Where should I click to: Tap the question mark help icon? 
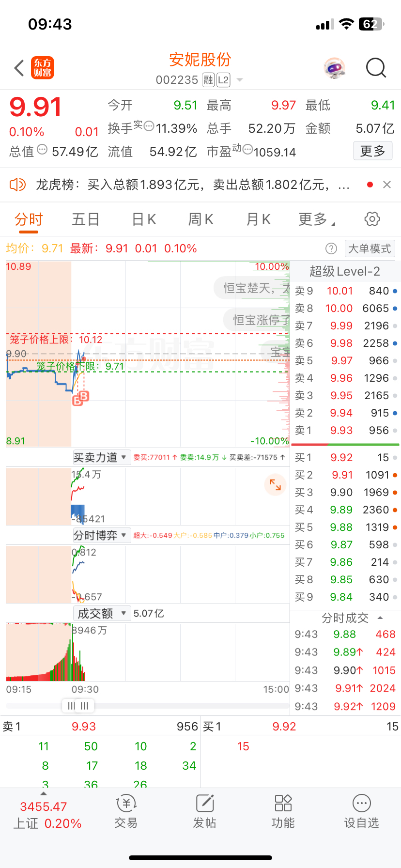pyautogui.click(x=331, y=248)
